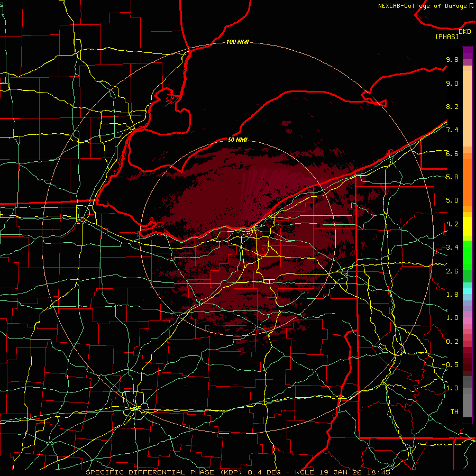
Task: Click the 9.0 scale value
Action: click(x=452, y=83)
